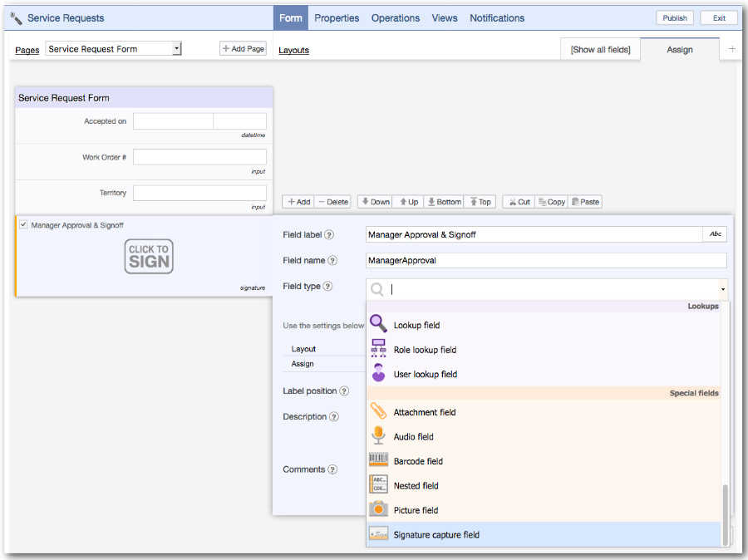Copy the selected field
Image resolution: width=748 pixels, height=560 pixels.
tap(552, 202)
